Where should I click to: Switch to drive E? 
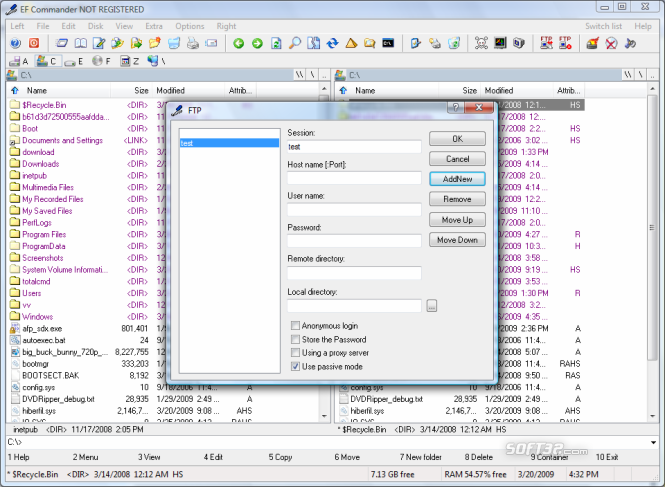tap(74, 62)
